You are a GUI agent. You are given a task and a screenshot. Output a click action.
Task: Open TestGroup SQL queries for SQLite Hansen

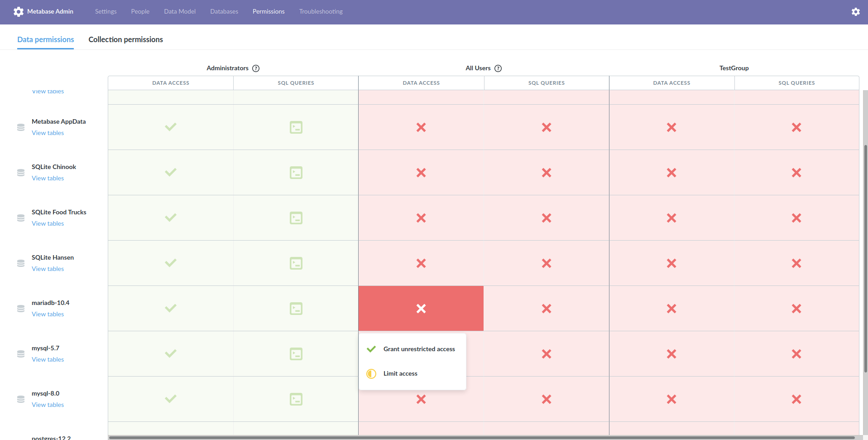pos(796,263)
